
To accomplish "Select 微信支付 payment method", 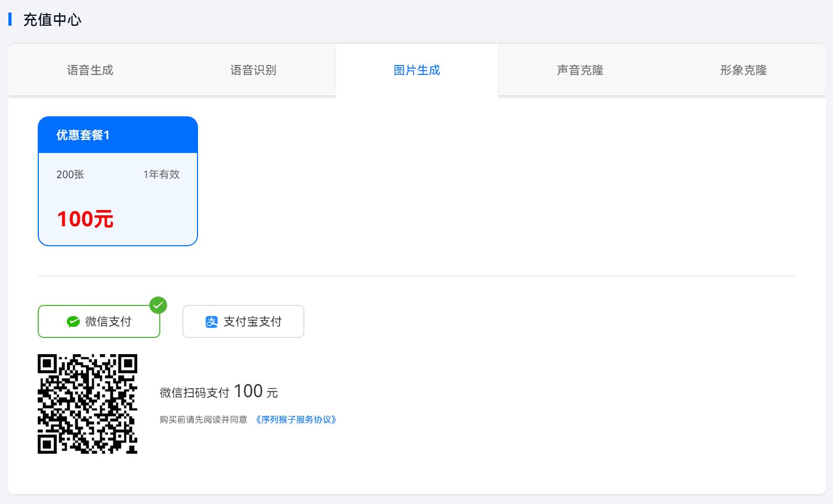I will [x=99, y=322].
